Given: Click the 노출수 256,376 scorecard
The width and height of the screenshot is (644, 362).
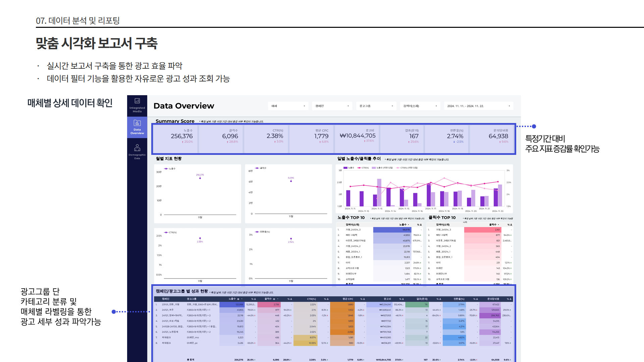Looking at the screenshot, I should (x=182, y=136).
